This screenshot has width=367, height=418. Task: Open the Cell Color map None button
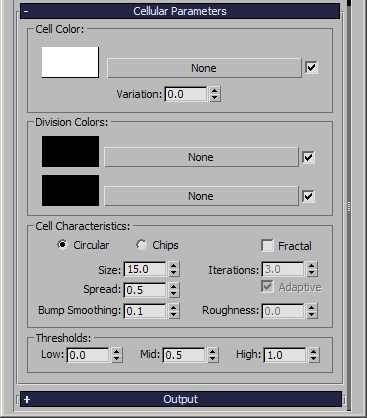(x=204, y=68)
